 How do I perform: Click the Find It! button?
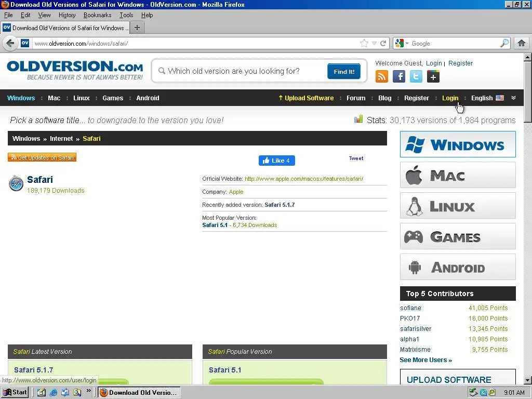[x=344, y=71]
